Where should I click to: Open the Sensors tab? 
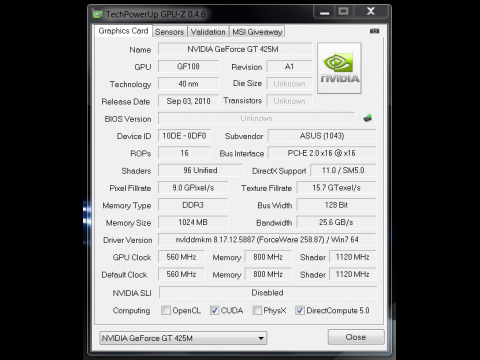coord(170,32)
